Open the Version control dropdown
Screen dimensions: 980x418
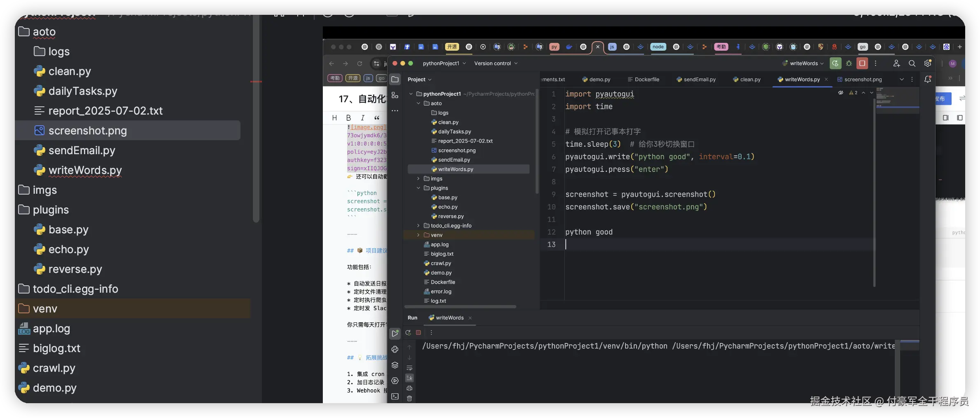(x=496, y=63)
